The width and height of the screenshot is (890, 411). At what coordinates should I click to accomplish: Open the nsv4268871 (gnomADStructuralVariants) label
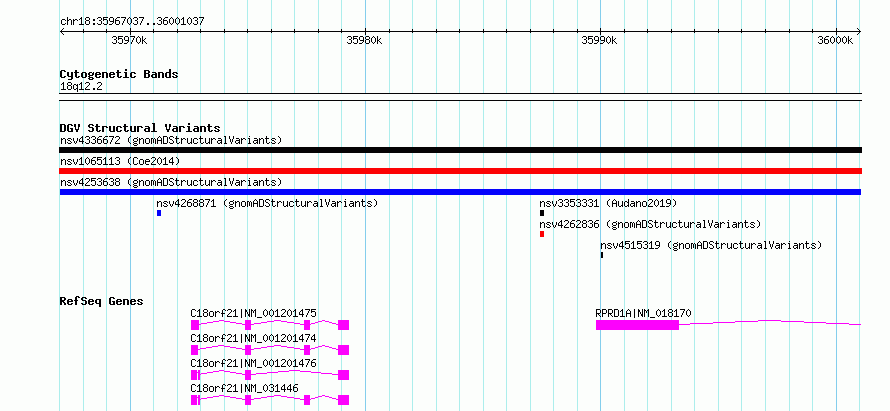[267, 203]
